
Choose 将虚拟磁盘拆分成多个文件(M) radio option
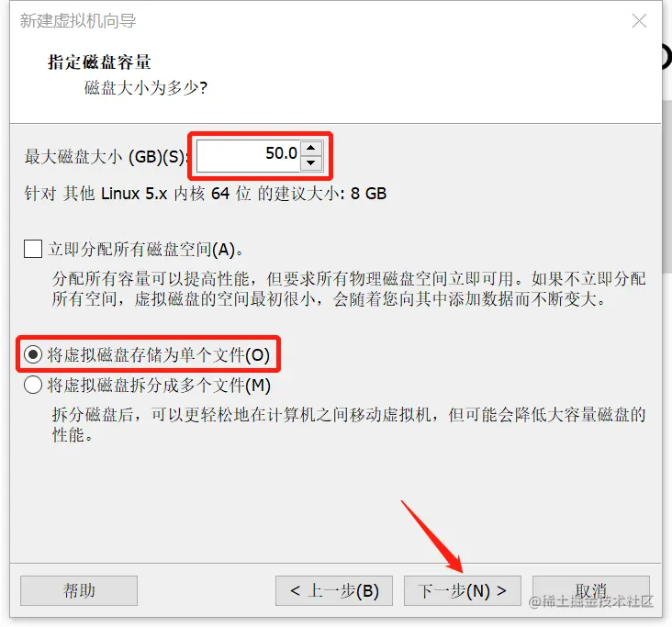pyautogui.click(x=33, y=385)
